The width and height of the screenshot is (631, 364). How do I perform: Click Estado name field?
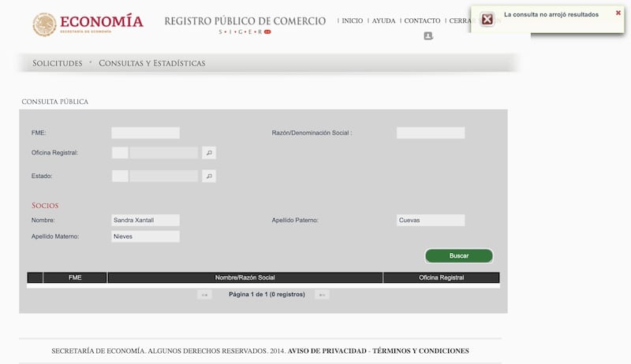pyautogui.click(x=164, y=176)
